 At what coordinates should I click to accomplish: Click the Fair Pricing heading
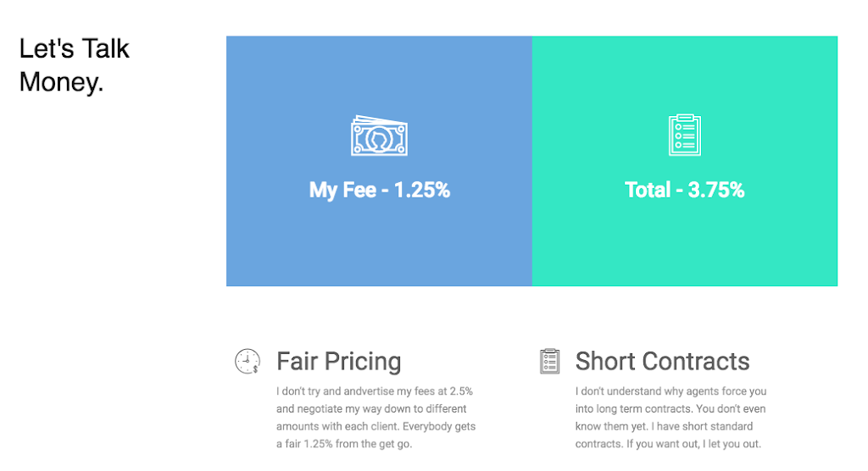tap(339, 362)
